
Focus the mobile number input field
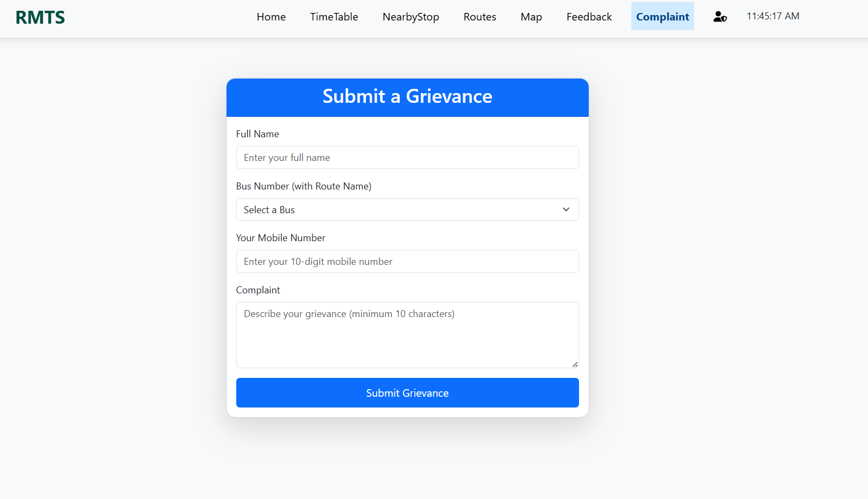point(407,261)
